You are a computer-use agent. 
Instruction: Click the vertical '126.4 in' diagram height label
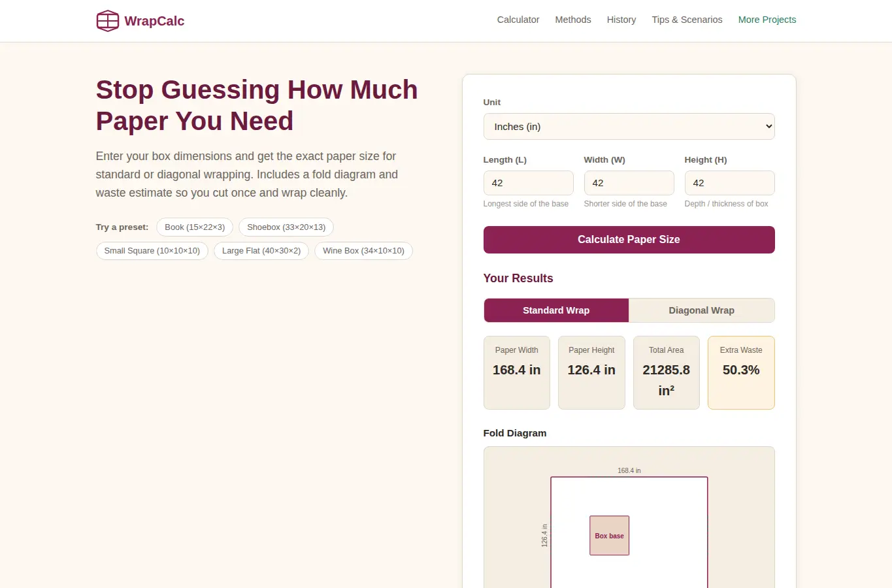(x=544, y=536)
